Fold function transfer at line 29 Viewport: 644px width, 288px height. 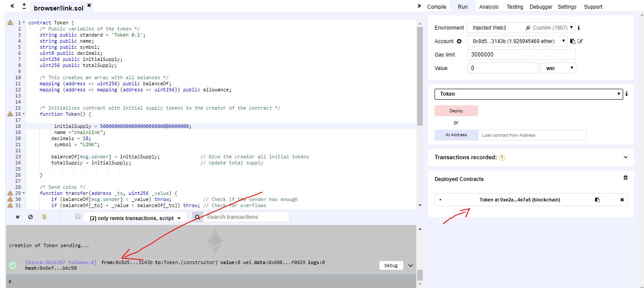pyautogui.click(x=23, y=193)
